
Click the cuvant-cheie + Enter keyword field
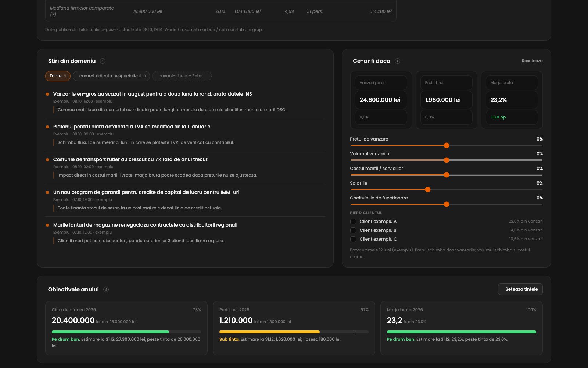coord(182,76)
